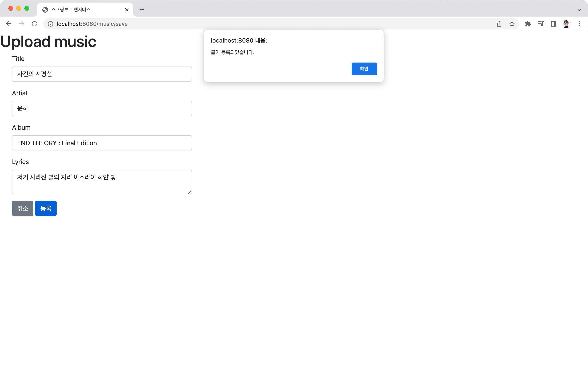Bookmark page with the star icon
The height and width of the screenshot is (367, 588).
(512, 24)
